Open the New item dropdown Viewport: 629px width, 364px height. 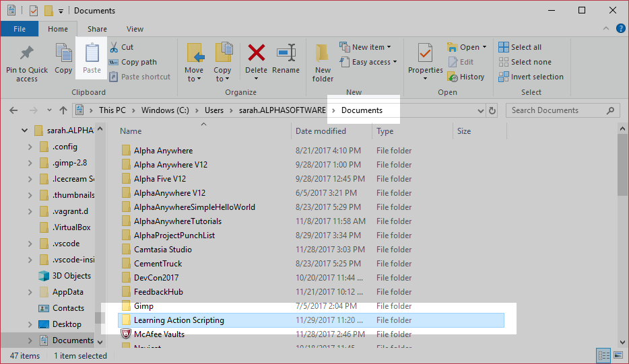365,47
